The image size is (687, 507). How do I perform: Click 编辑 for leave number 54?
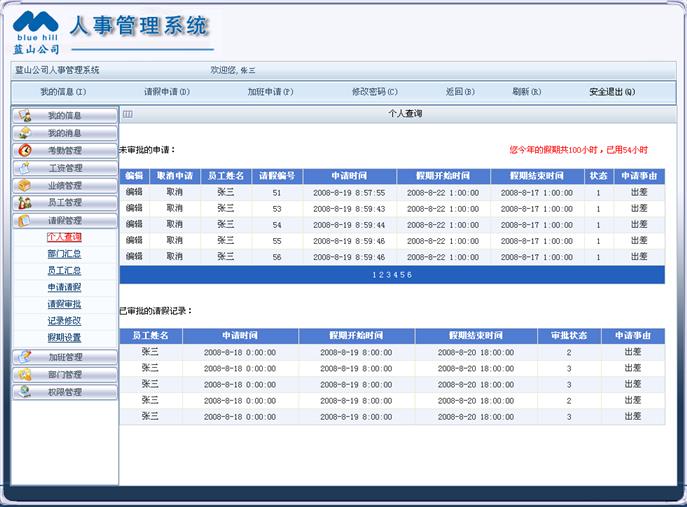pos(134,225)
